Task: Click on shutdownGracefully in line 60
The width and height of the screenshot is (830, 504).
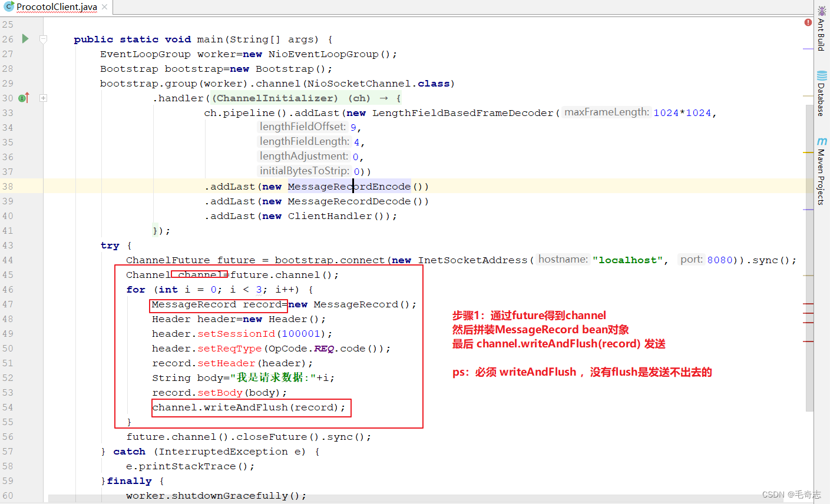Action: (x=230, y=496)
